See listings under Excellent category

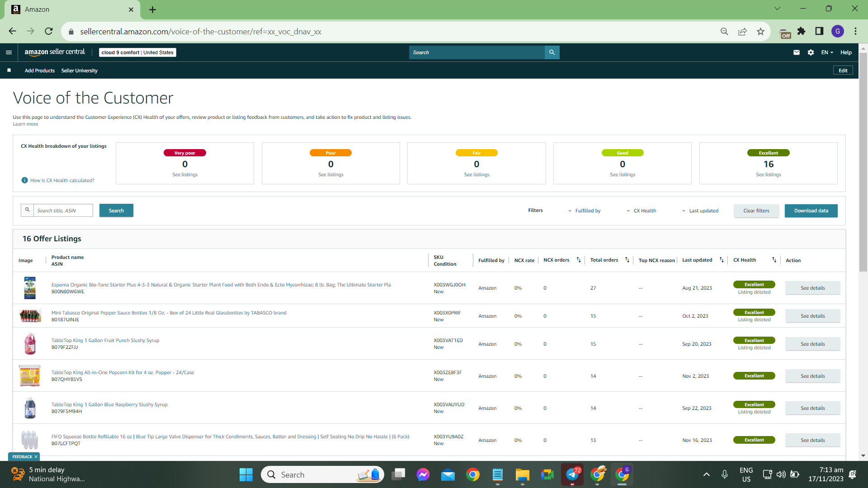(x=769, y=175)
